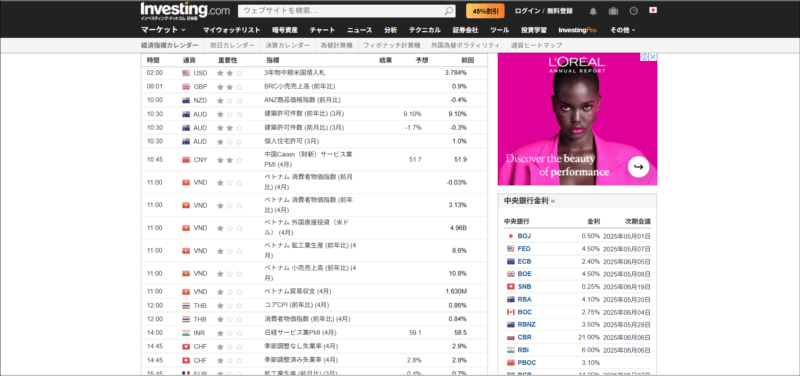Open the Japan flag language selector
The image size is (800, 376).
click(653, 10)
